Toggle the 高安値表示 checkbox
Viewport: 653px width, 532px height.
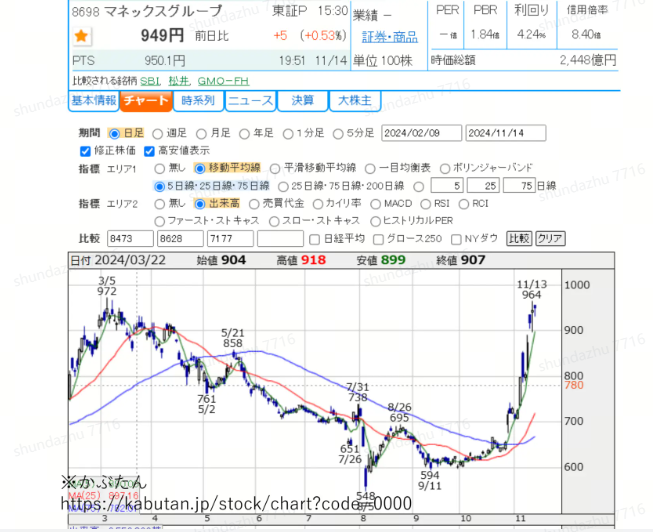point(149,151)
